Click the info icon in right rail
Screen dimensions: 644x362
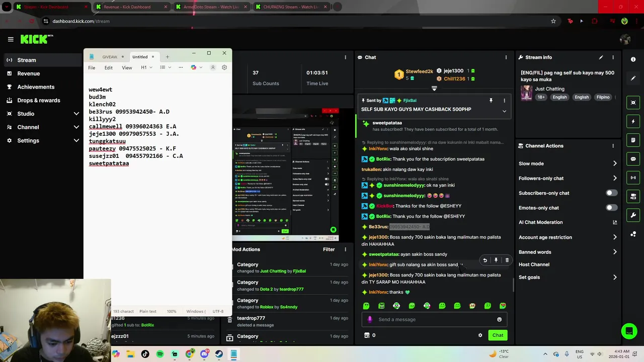[x=633, y=59]
